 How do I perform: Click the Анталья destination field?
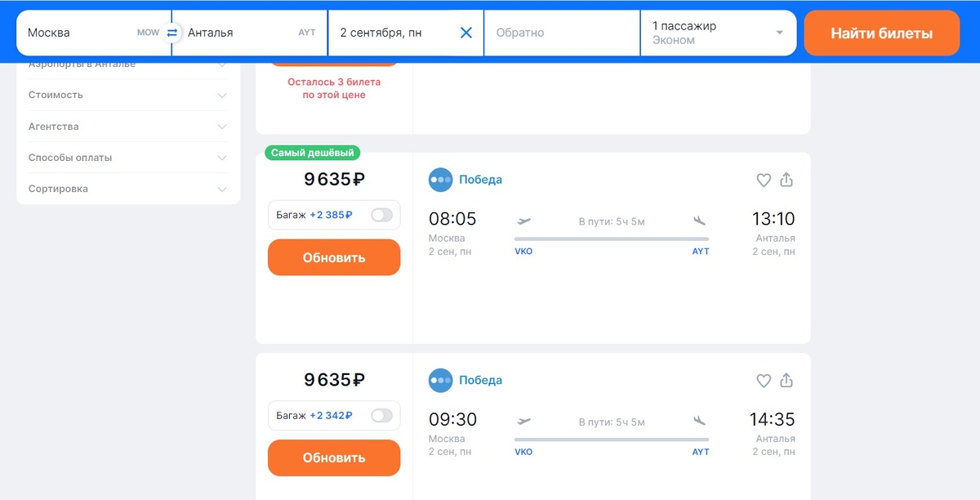[250, 33]
